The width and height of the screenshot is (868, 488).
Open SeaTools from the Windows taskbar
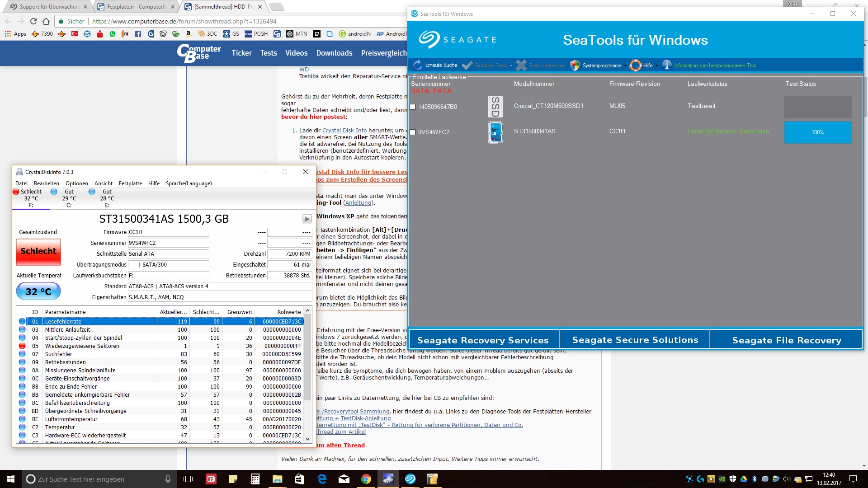pos(410,479)
